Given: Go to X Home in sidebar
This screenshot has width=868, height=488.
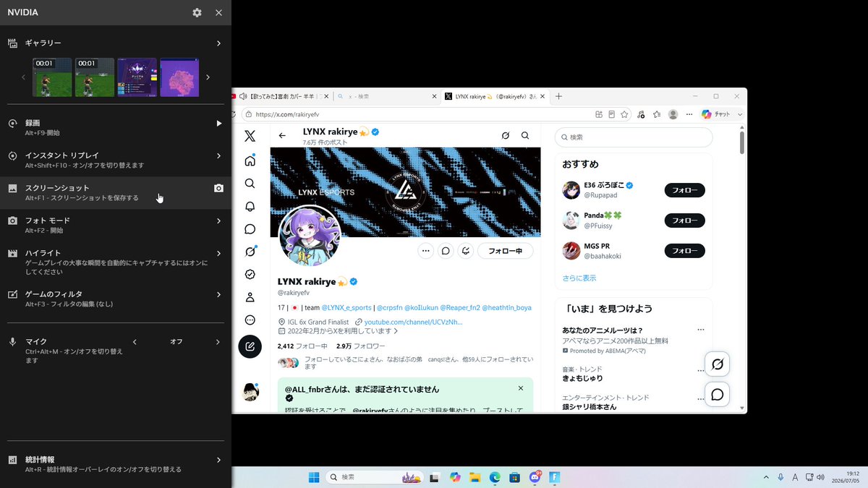Looking at the screenshot, I should pos(250,160).
